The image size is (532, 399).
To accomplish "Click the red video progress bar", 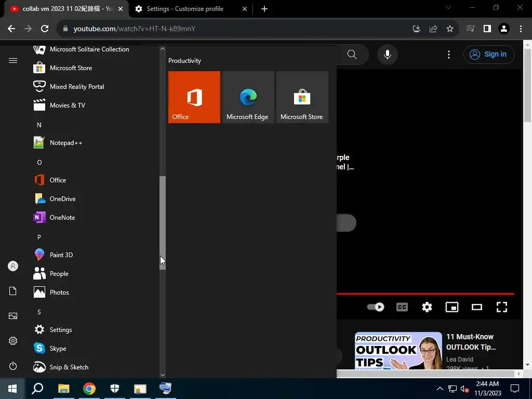I will pos(425,294).
